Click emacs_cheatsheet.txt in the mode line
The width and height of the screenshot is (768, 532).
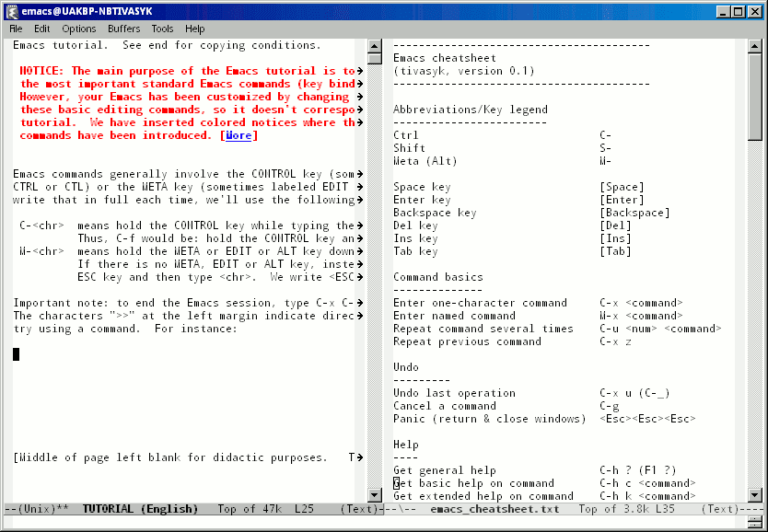(495, 509)
